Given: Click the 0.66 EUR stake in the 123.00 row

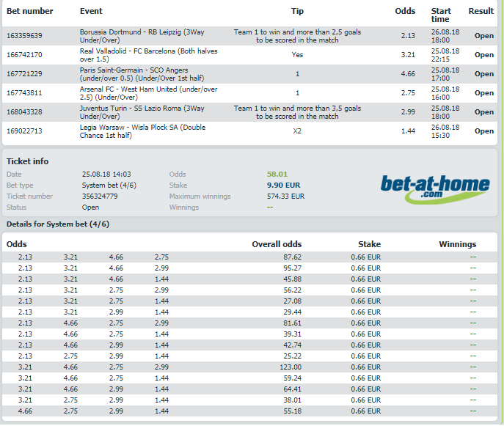Looking at the screenshot, I should click(366, 367).
